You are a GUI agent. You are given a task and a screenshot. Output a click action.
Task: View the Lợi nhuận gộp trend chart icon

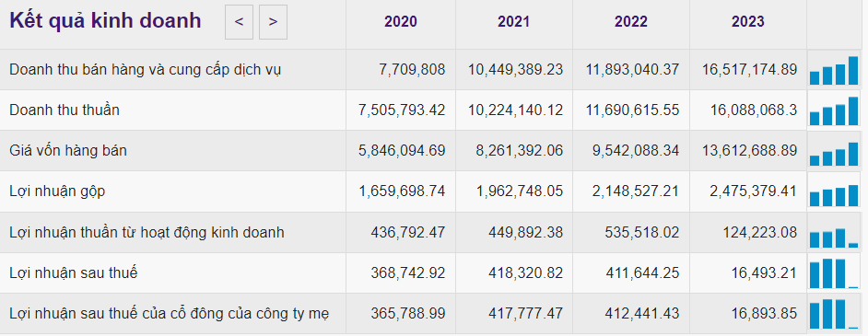(x=834, y=191)
